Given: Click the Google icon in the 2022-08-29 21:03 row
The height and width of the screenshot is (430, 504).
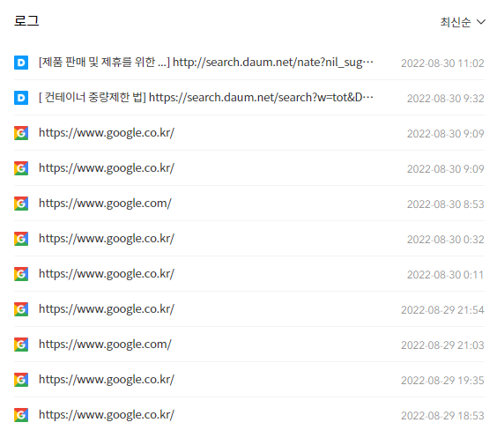Looking at the screenshot, I should pos(21,345).
